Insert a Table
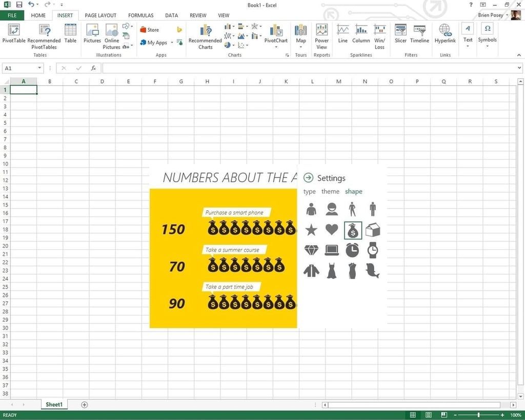 pos(70,33)
